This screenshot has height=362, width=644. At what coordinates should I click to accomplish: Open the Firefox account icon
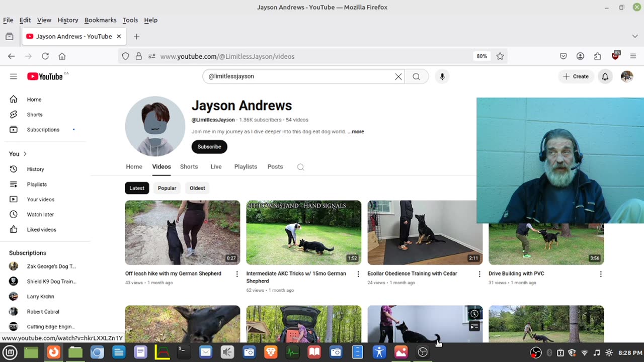(581, 56)
